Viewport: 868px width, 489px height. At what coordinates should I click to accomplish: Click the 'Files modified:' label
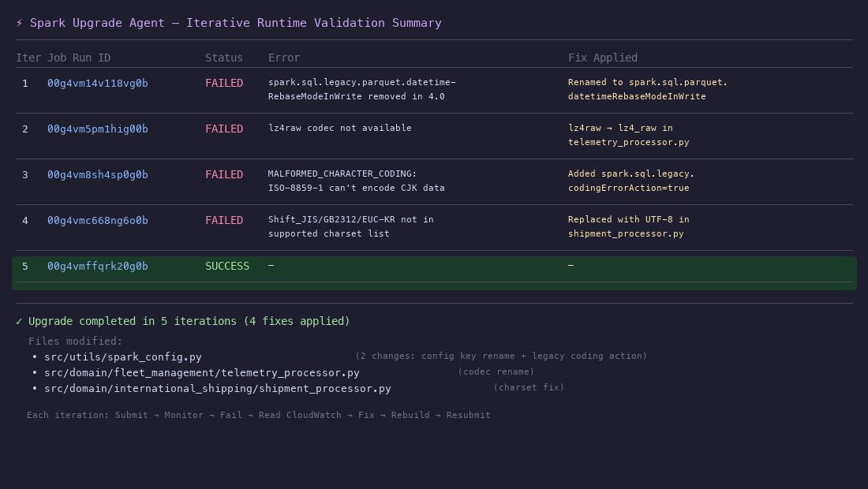pyautogui.click(x=75, y=342)
